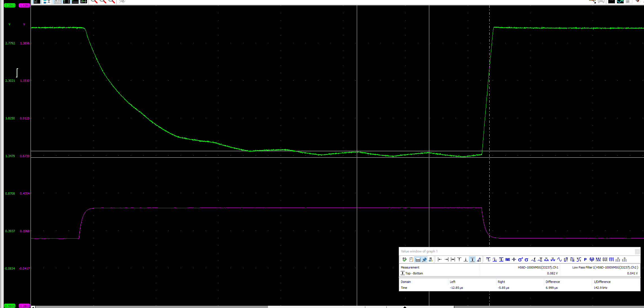Click the fall time measurement icon
The width and height of the screenshot is (644, 308).
pyautogui.click(x=573, y=259)
